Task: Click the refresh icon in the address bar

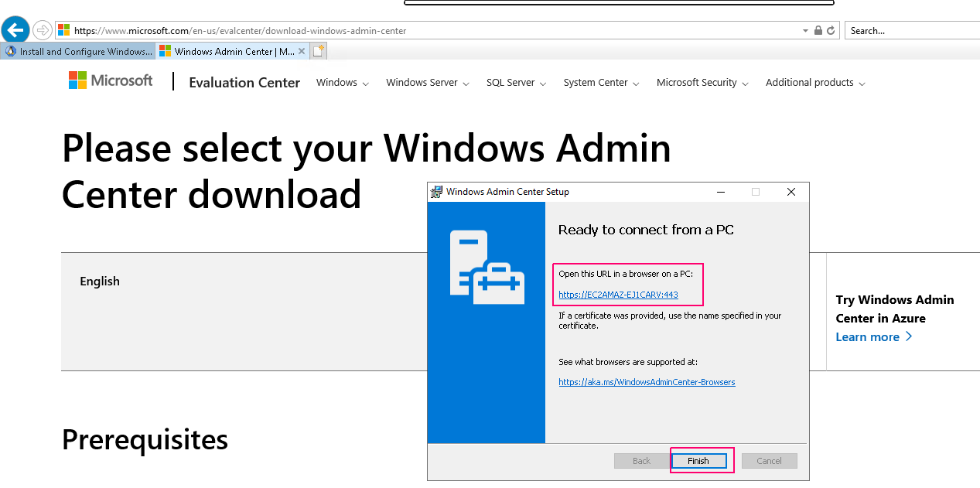Action: (x=831, y=31)
